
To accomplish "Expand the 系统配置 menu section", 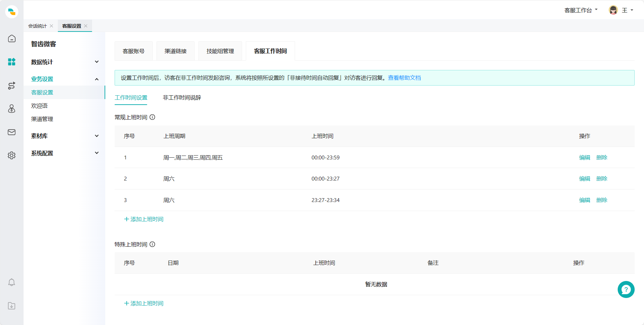I will [64, 153].
